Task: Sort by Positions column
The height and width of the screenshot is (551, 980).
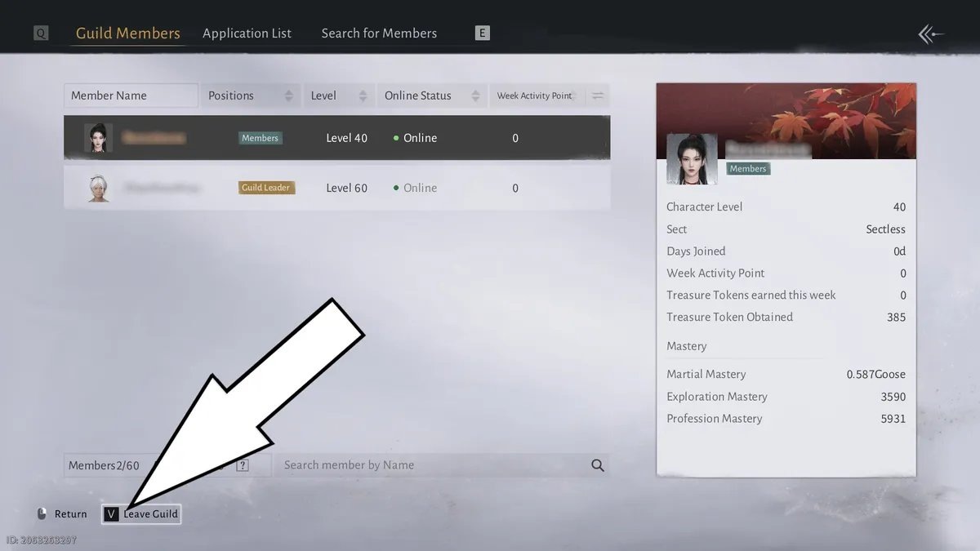Action: point(250,96)
